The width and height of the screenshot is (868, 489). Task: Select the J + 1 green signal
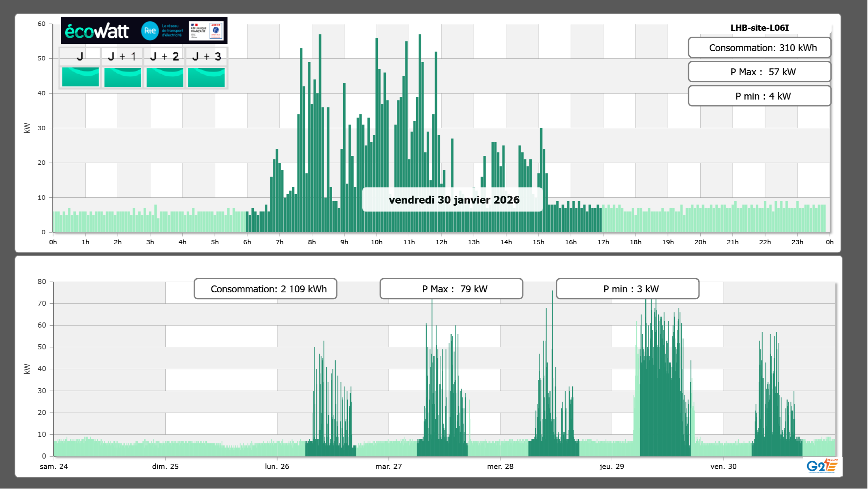tap(122, 77)
